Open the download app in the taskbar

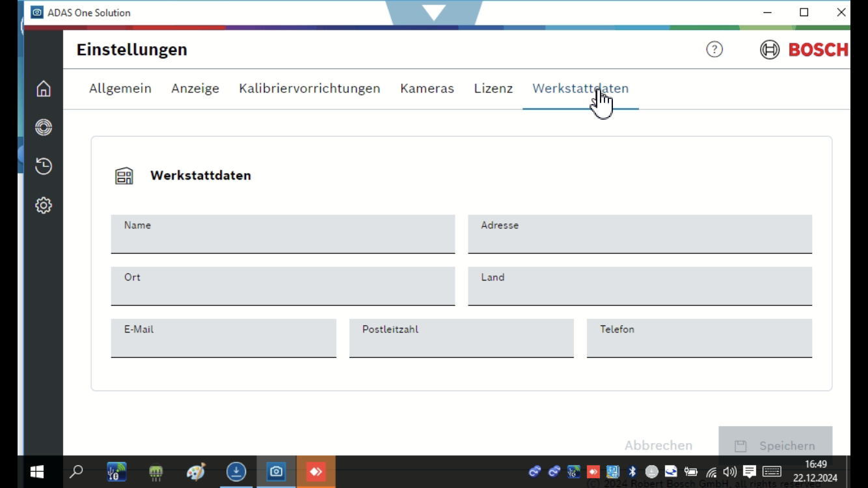(236, 472)
